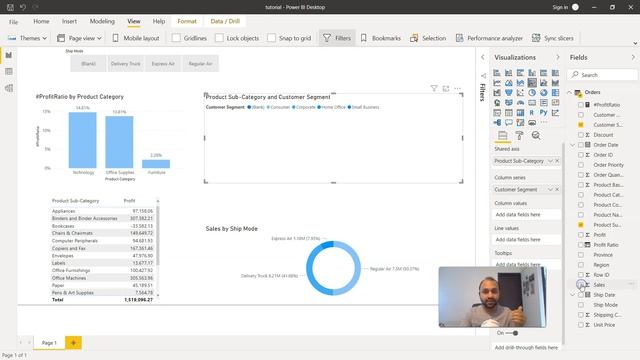Collapse the Orders table in Fields
The height and width of the screenshot is (360, 640).
click(x=569, y=92)
